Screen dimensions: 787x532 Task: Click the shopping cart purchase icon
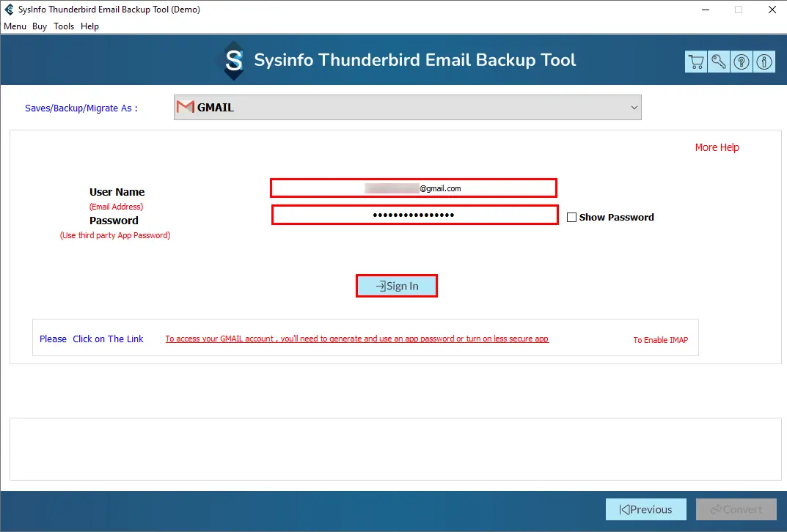click(696, 62)
